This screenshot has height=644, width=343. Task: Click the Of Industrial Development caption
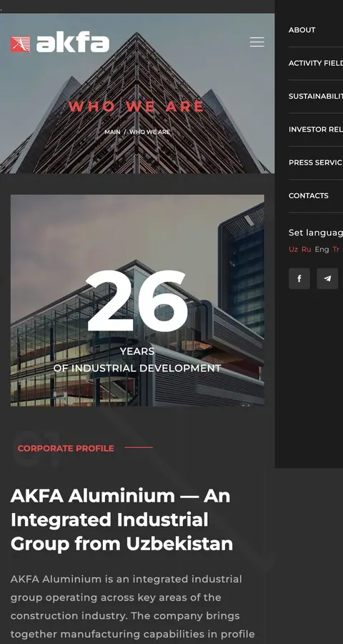137,369
